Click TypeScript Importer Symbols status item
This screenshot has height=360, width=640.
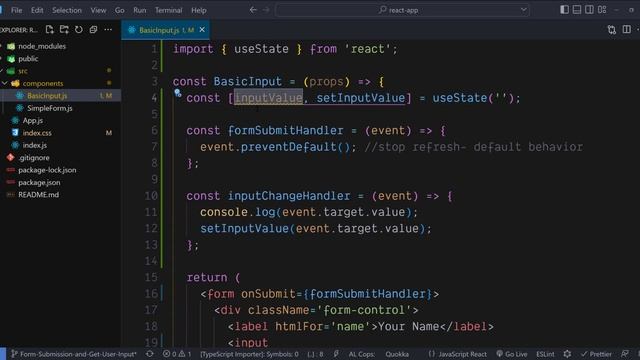(x=249, y=354)
